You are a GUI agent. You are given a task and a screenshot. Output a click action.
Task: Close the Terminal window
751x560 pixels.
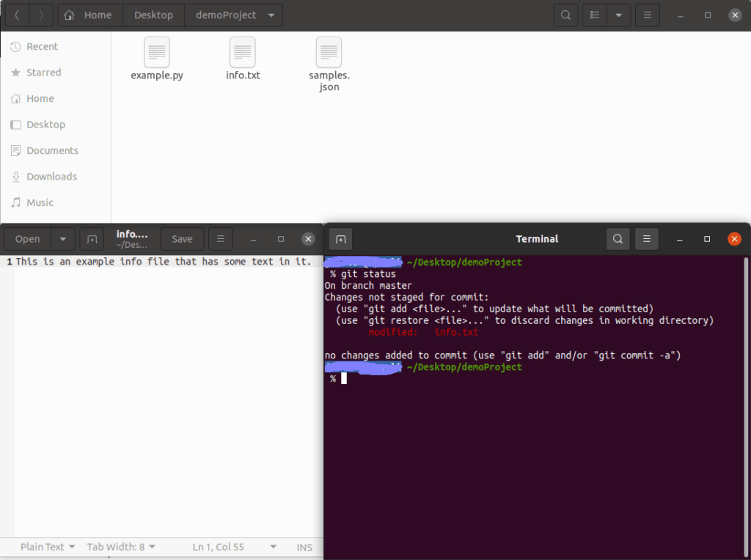734,239
